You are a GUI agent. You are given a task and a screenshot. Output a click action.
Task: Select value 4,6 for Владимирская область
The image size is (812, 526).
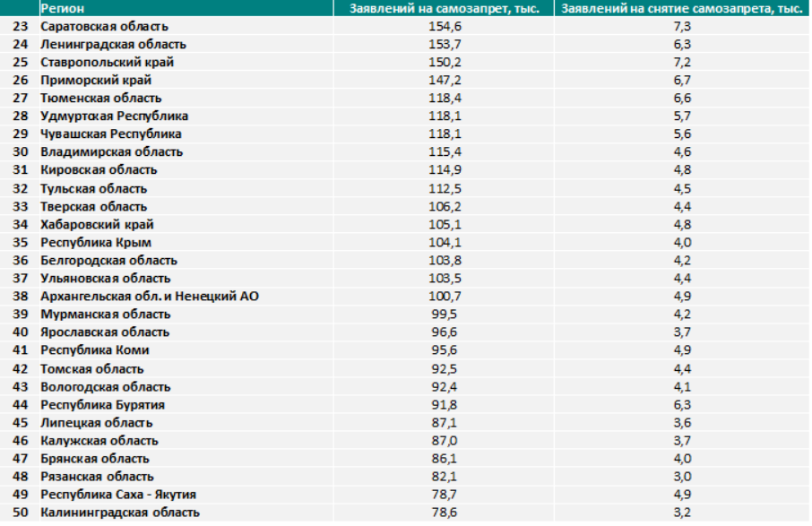tap(682, 151)
